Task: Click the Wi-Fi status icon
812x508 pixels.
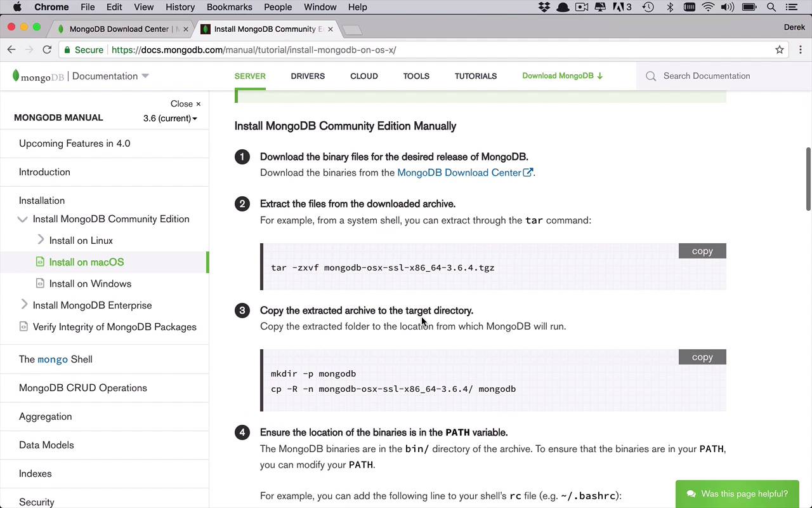Action: [709, 7]
